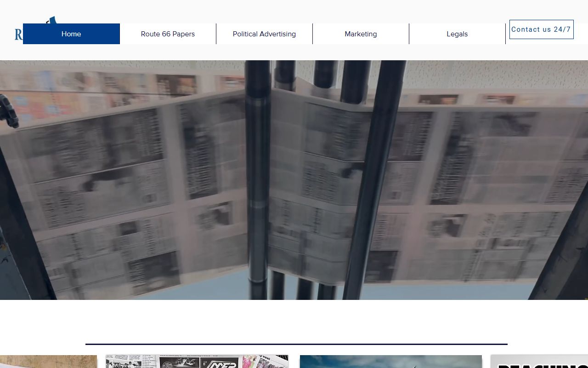The width and height of the screenshot is (588, 368).
Task: Open the Legals navigation tab
Action: 457,34
